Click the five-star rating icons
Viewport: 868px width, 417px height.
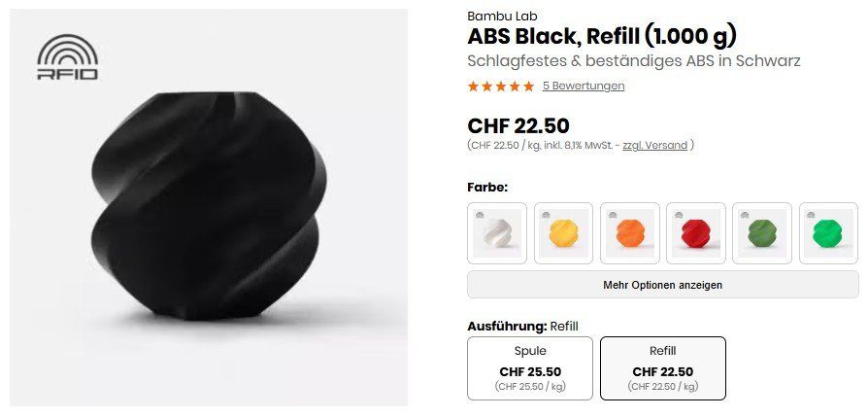500,86
